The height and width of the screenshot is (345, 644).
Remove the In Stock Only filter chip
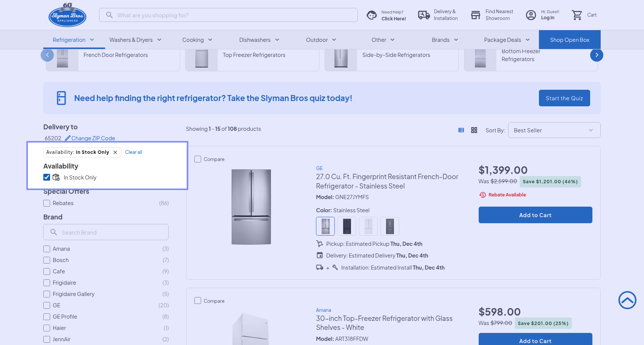point(115,152)
